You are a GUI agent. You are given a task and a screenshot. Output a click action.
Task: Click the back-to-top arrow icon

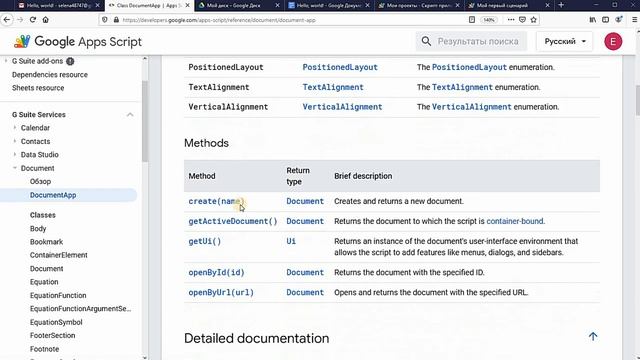coord(593,336)
